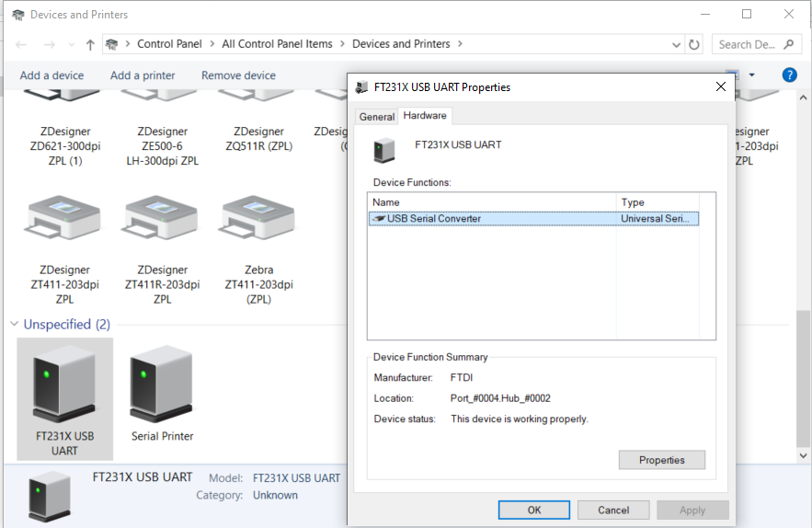Expand chevron after Devices and Printers breadcrumb
The width and height of the screenshot is (812, 528).
[460, 44]
